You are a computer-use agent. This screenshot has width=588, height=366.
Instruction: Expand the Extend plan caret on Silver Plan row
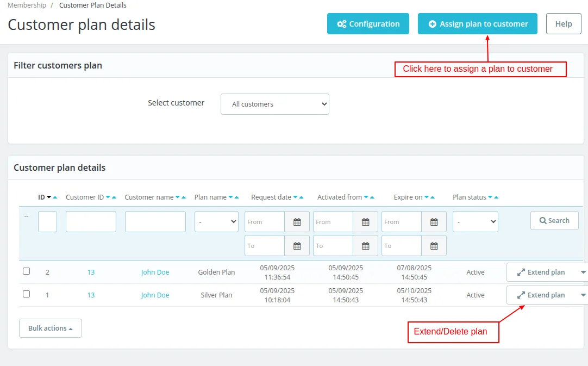583,295
